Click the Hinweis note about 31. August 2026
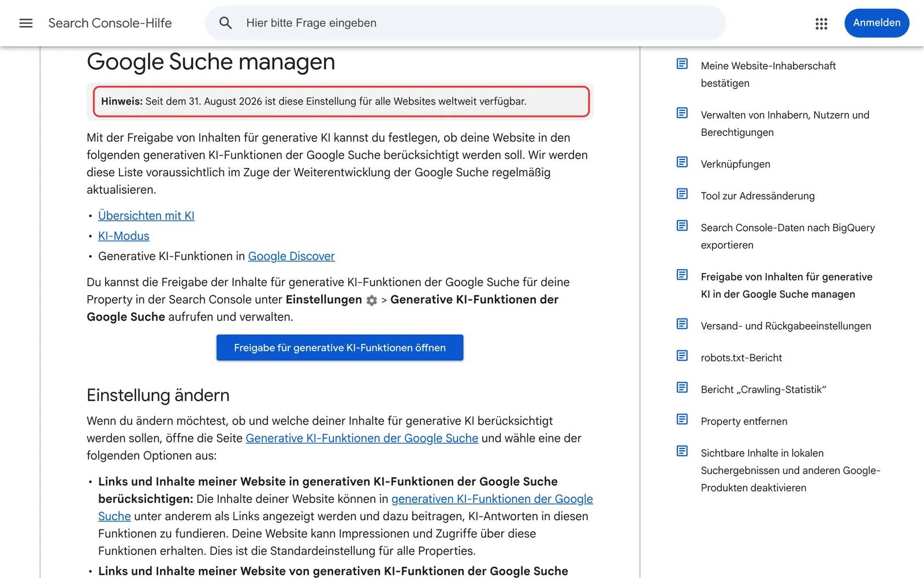 pos(341,102)
